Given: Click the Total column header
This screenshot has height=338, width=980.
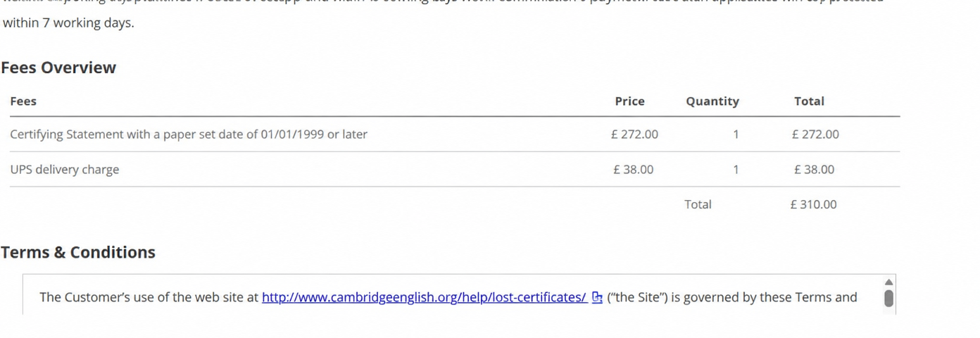Looking at the screenshot, I should (x=809, y=101).
